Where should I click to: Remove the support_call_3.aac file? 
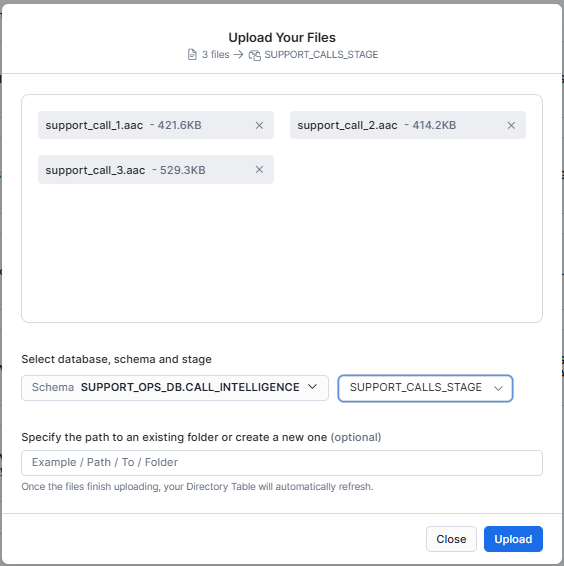pos(259,170)
